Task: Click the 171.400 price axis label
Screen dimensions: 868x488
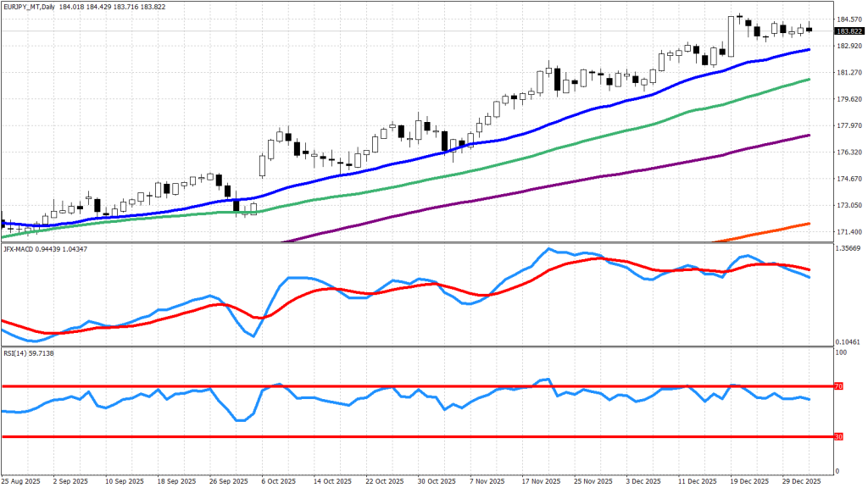Action: pyautogui.click(x=849, y=232)
